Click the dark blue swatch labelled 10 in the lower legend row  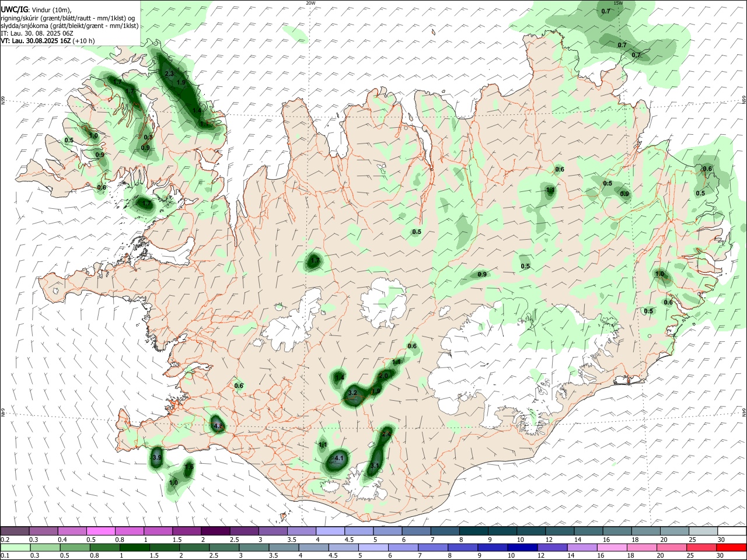521,547
